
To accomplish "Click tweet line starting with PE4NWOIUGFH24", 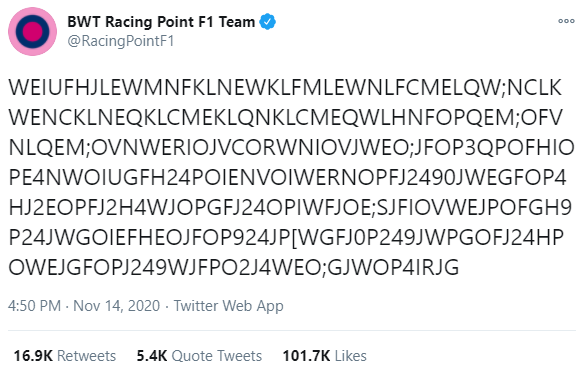I will (x=287, y=178).
